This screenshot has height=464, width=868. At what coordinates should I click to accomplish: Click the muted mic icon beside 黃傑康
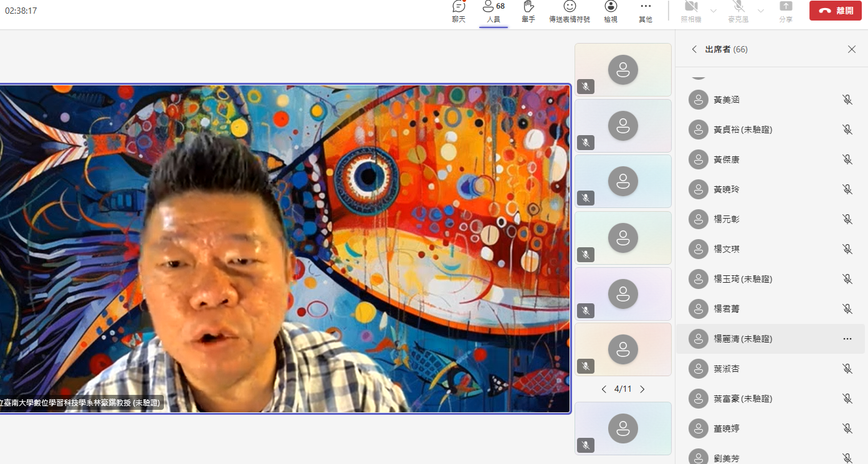click(847, 159)
